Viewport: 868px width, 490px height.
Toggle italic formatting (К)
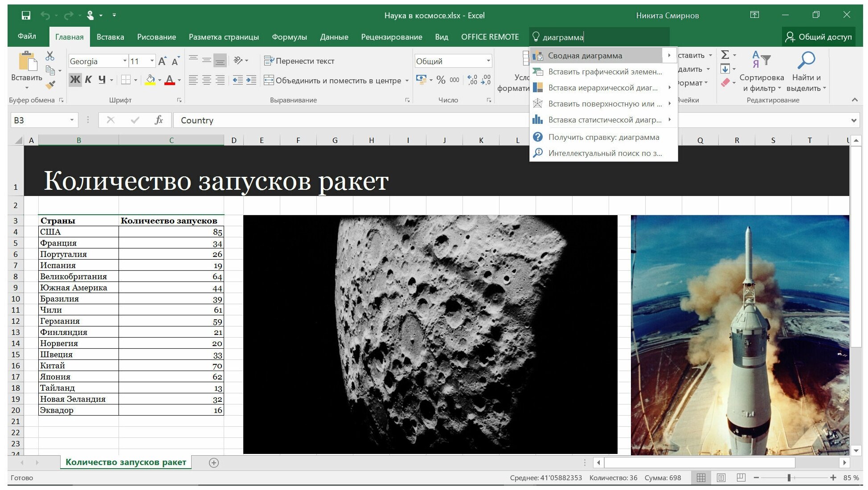click(88, 80)
